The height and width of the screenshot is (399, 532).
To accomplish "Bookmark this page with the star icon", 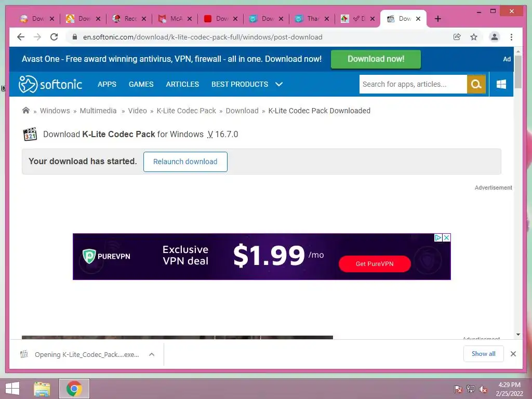I will click(474, 37).
